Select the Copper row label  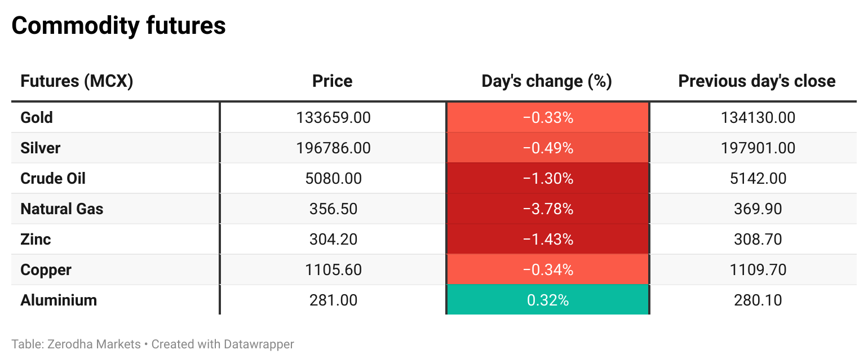point(46,270)
